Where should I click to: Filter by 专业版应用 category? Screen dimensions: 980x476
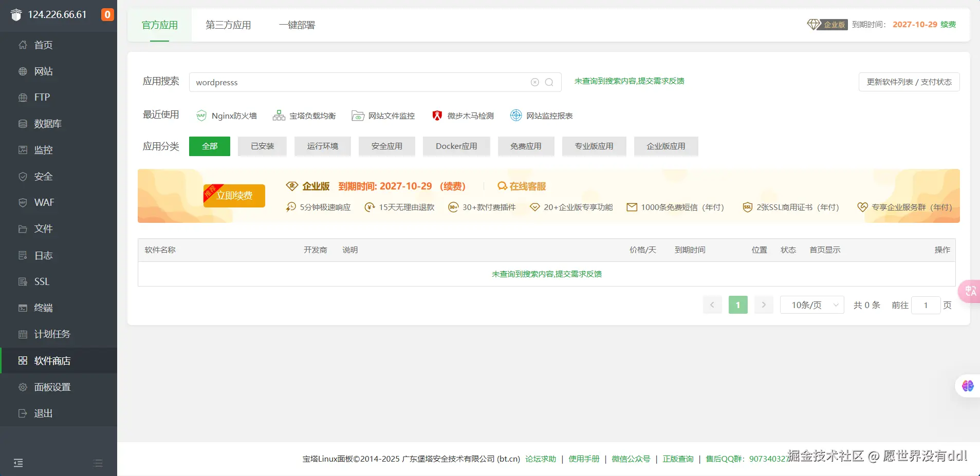(x=594, y=146)
